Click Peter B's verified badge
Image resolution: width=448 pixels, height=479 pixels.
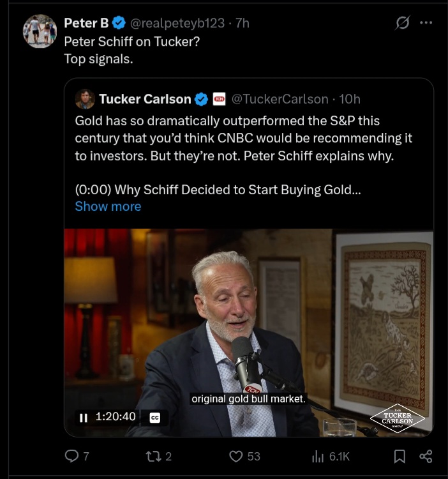[119, 23]
